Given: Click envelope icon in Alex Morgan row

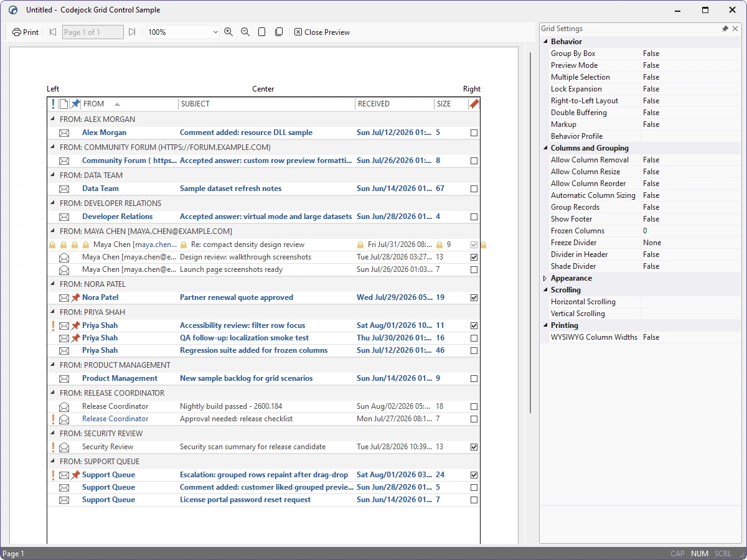Looking at the screenshot, I should click(x=64, y=133).
